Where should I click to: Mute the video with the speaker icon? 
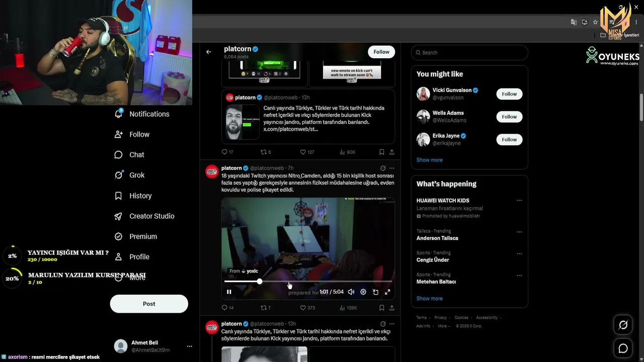(x=351, y=292)
